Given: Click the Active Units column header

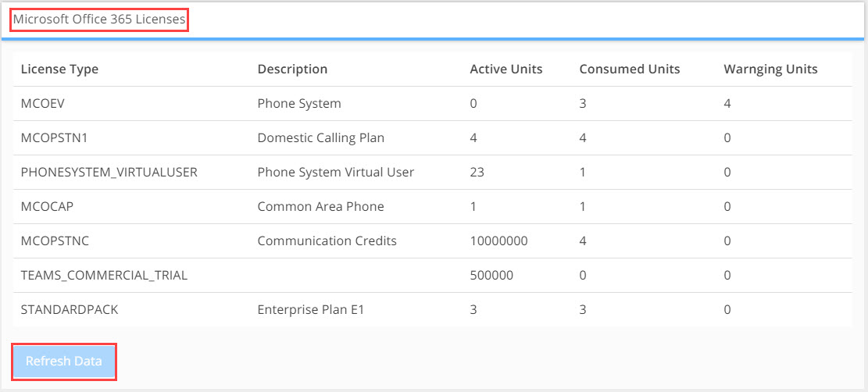Looking at the screenshot, I should coord(506,69).
